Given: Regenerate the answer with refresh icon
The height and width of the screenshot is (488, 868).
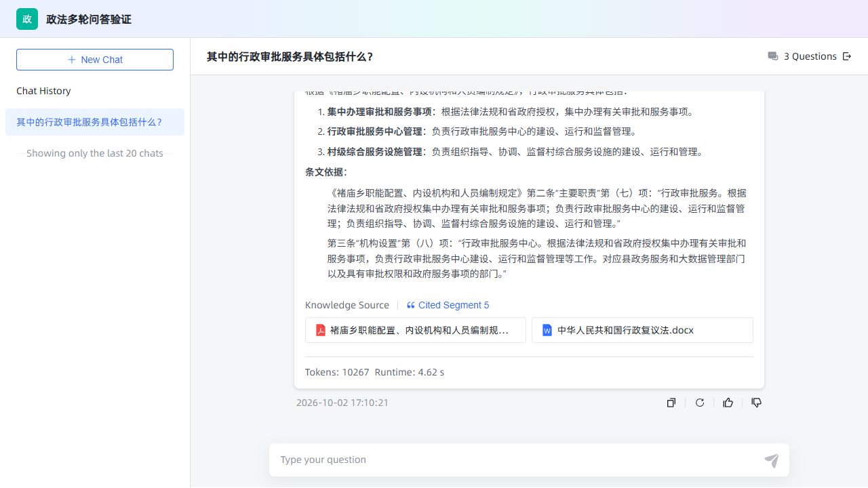Looking at the screenshot, I should point(700,403).
